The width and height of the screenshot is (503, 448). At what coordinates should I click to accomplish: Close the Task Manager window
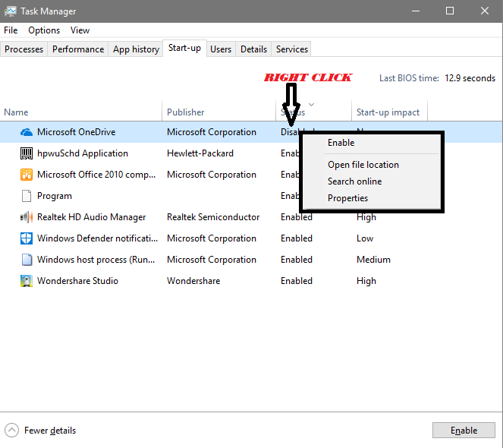pos(485,11)
